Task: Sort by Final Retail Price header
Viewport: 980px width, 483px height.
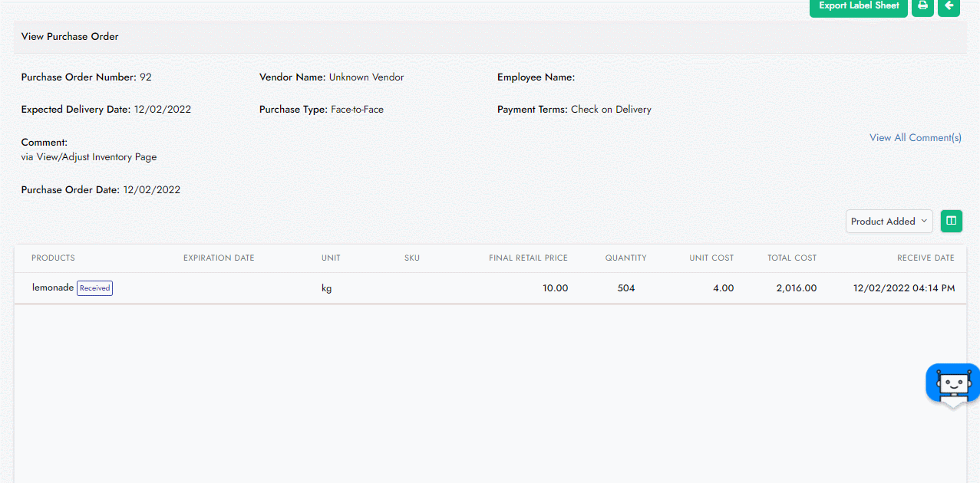Action: click(528, 258)
